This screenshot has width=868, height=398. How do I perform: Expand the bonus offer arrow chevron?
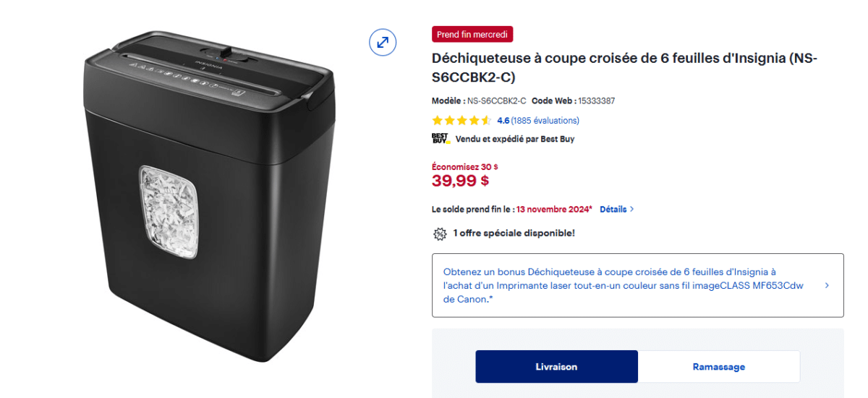pos(827,285)
